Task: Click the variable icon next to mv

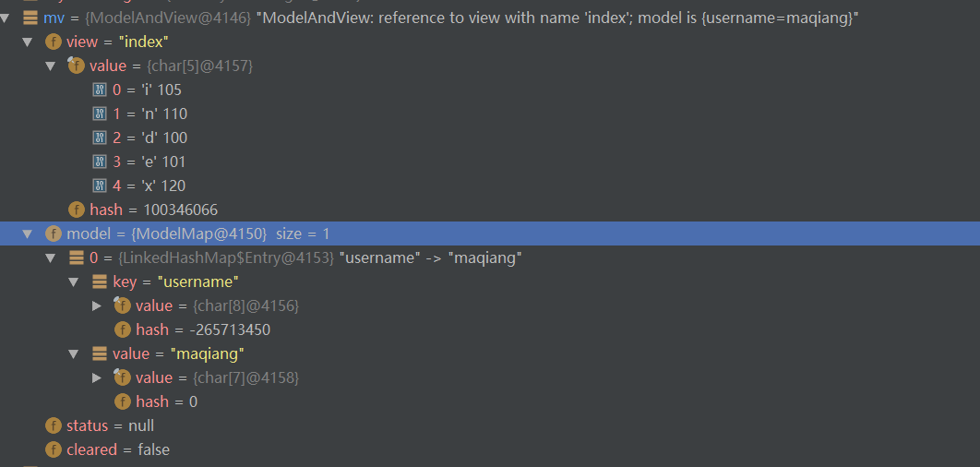Action: click(x=30, y=18)
